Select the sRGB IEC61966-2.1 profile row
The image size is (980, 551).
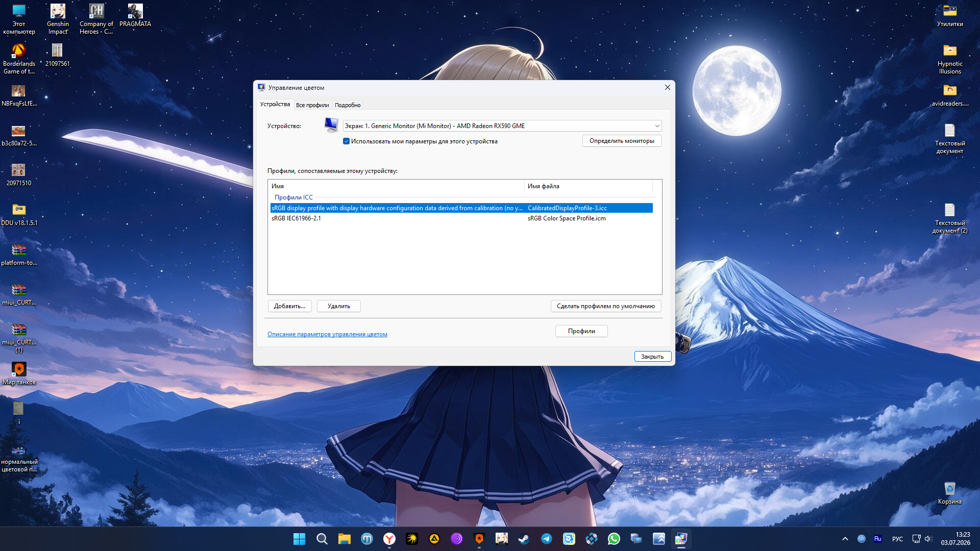[x=461, y=218]
